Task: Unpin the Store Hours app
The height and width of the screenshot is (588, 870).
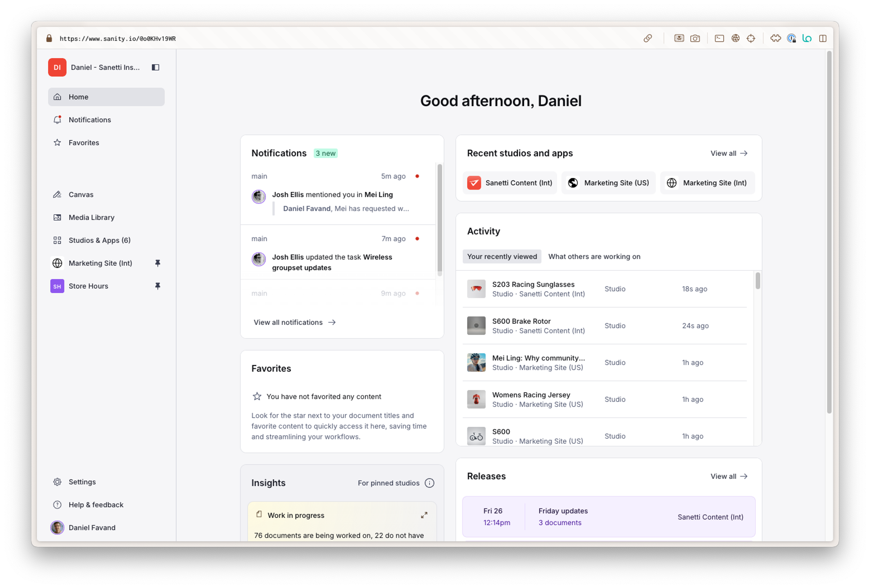Action: 158,286
